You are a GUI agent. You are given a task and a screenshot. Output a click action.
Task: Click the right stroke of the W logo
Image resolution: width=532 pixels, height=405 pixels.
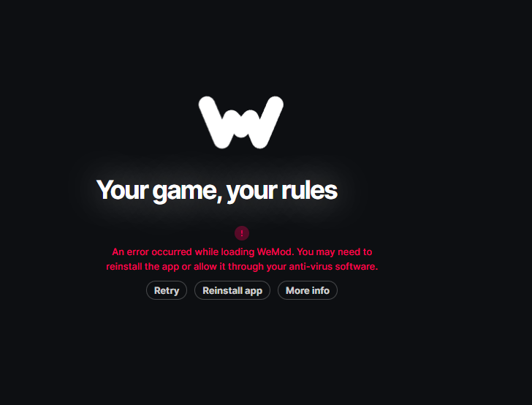(269, 122)
